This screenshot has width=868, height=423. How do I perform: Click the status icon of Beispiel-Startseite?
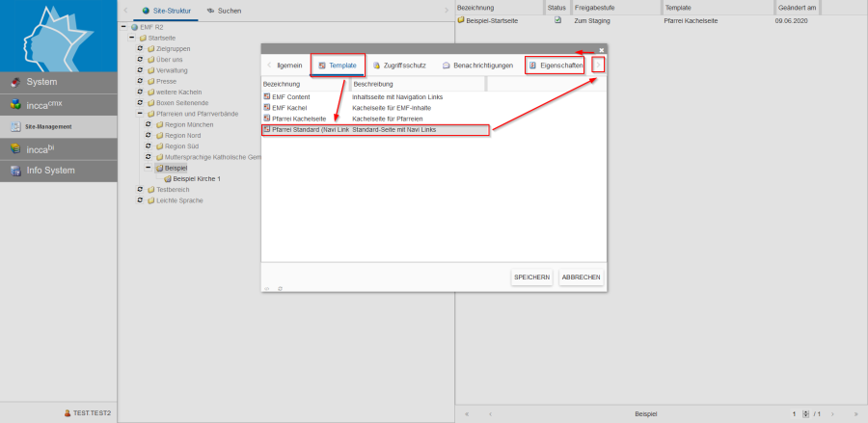tap(557, 19)
